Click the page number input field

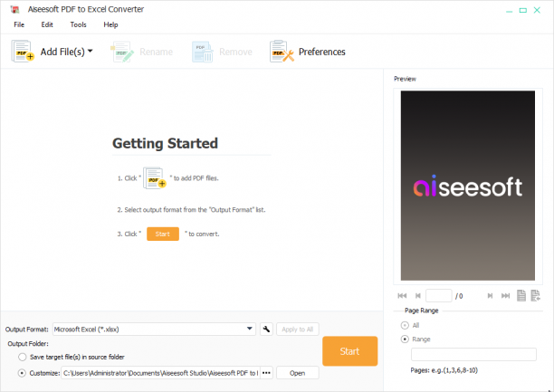pyautogui.click(x=439, y=295)
